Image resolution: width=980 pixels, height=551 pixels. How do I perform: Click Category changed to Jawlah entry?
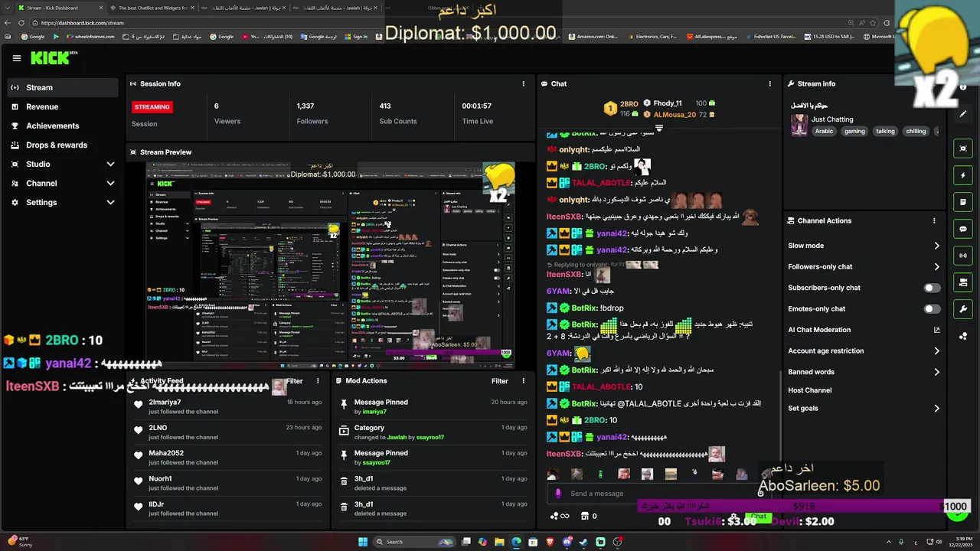click(x=433, y=432)
